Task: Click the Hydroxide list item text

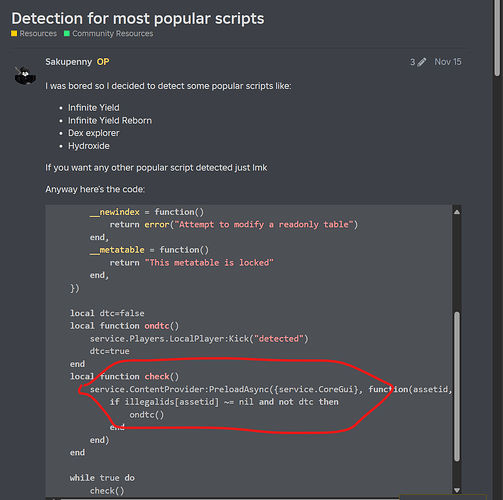Action: click(x=89, y=146)
